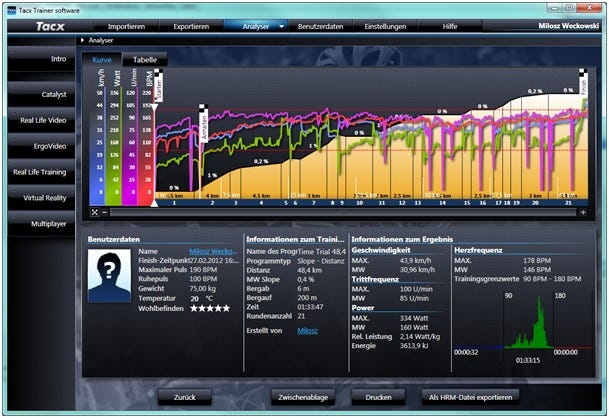Click the Zwischenablage button
The width and height of the screenshot is (609, 418).
point(303,397)
